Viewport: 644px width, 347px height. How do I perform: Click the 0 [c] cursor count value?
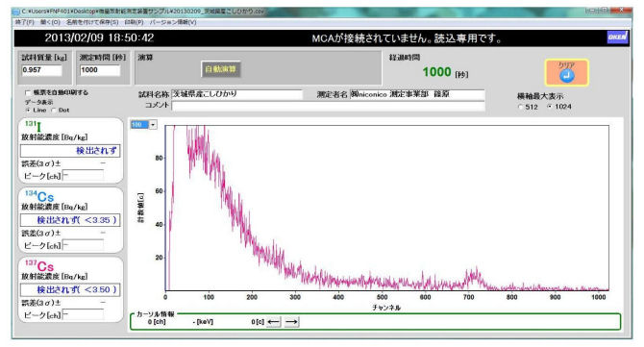257,322
